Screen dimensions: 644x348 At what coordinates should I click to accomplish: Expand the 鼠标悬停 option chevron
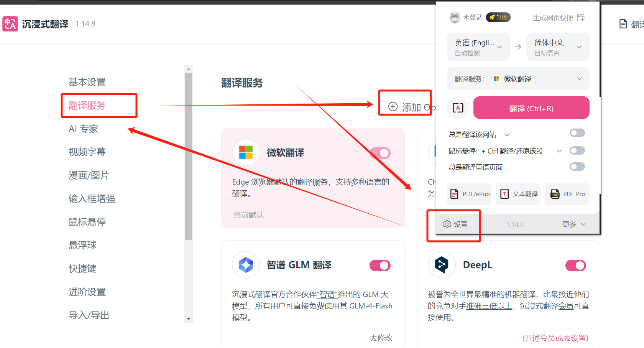(x=559, y=151)
